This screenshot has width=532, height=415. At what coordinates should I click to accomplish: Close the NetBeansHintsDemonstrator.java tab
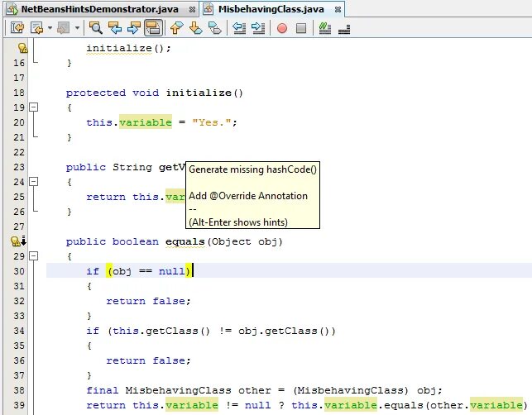[192, 10]
